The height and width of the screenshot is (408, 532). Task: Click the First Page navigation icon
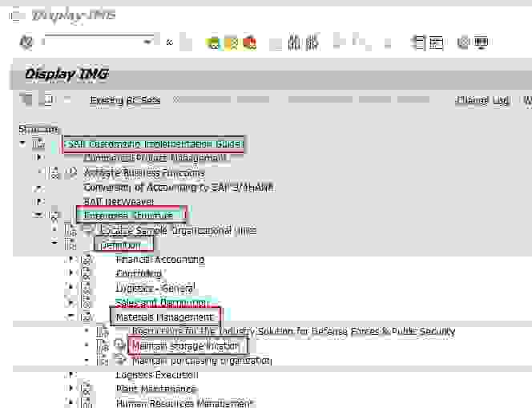pos(339,41)
